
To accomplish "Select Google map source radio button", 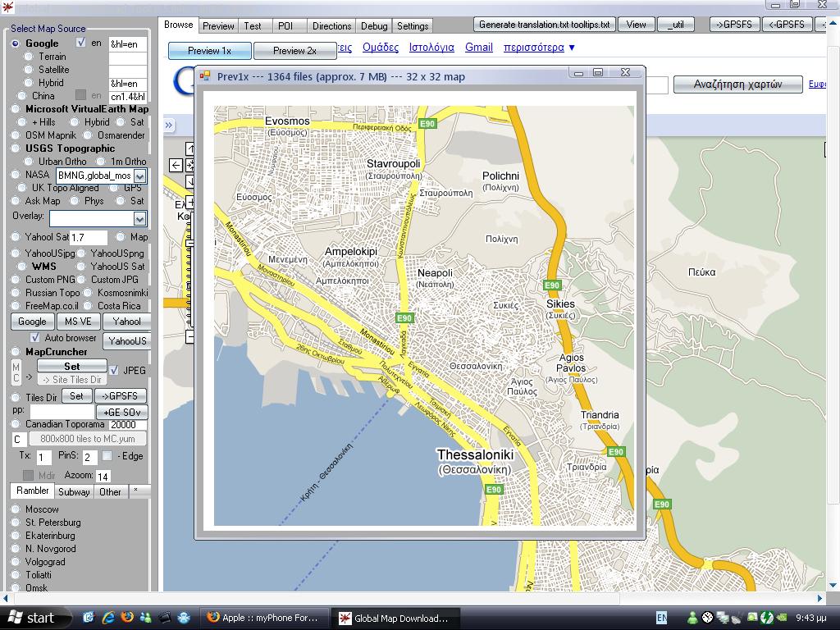I will tap(16, 43).
